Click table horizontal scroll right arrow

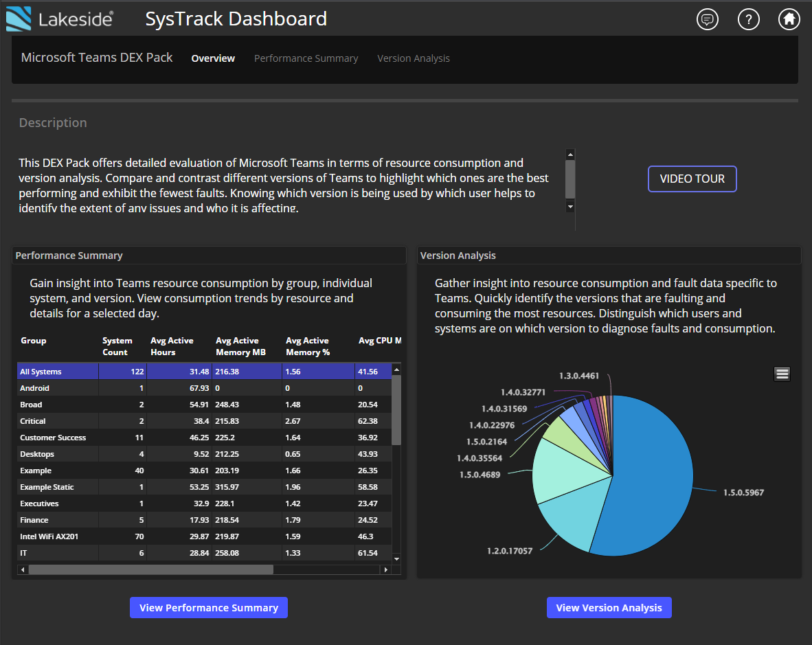pos(385,569)
